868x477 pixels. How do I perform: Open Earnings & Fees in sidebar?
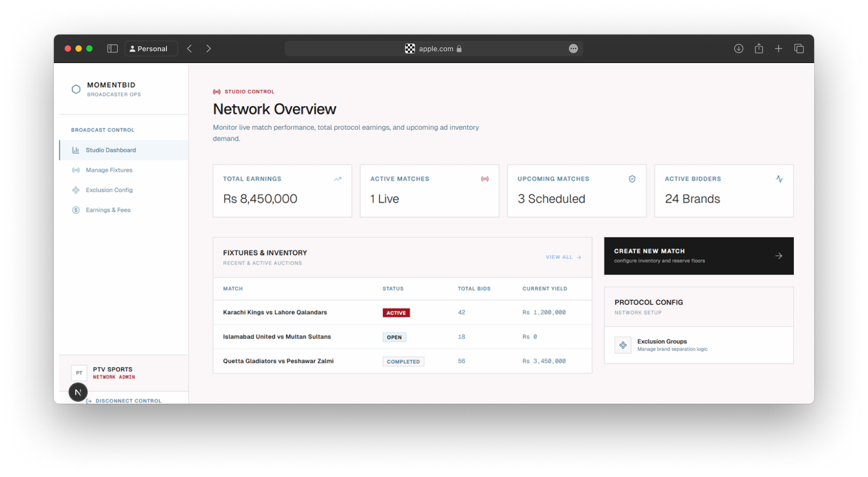tap(124, 210)
